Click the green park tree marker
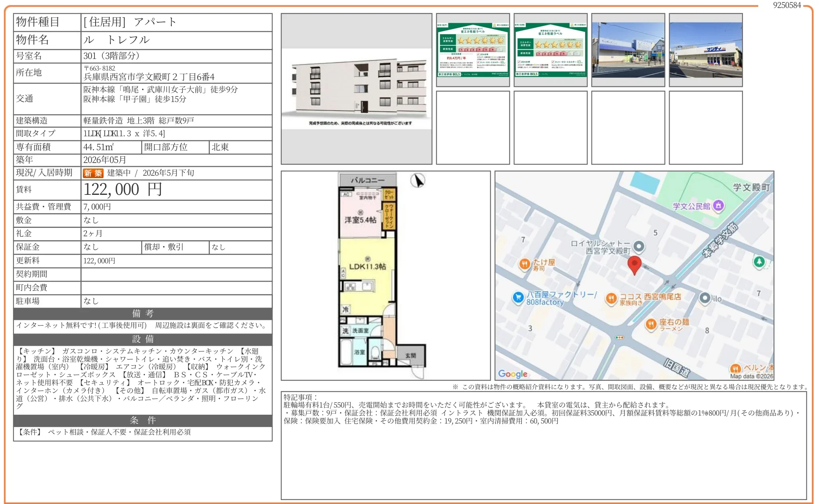Image resolution: width=819 pixels, height=504 pixels. [759, 262]
